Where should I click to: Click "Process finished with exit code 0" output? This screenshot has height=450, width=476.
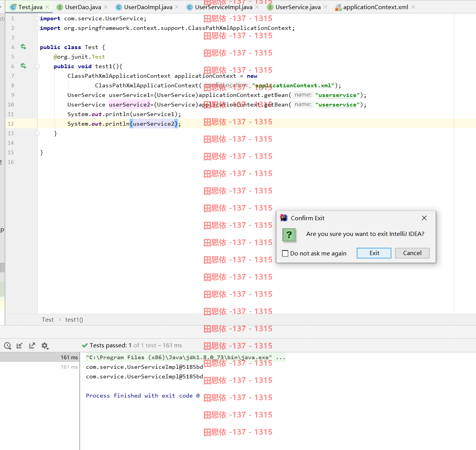[143, 396]
